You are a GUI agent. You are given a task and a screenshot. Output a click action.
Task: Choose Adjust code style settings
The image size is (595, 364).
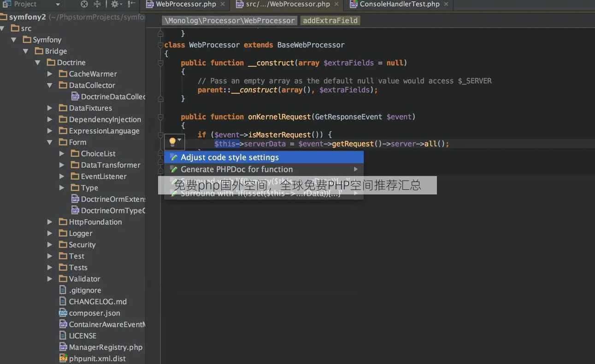pos(264,158)
